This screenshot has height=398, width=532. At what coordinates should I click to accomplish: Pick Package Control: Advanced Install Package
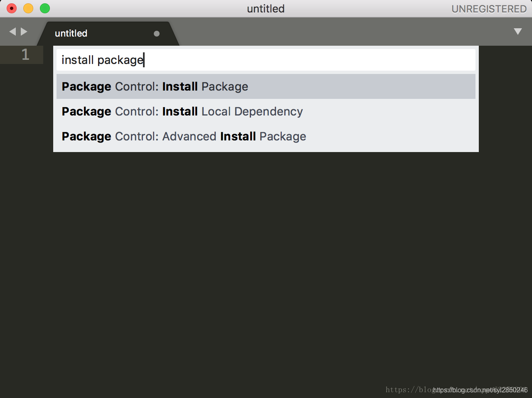pyautogui.click(x=266, y=136)
